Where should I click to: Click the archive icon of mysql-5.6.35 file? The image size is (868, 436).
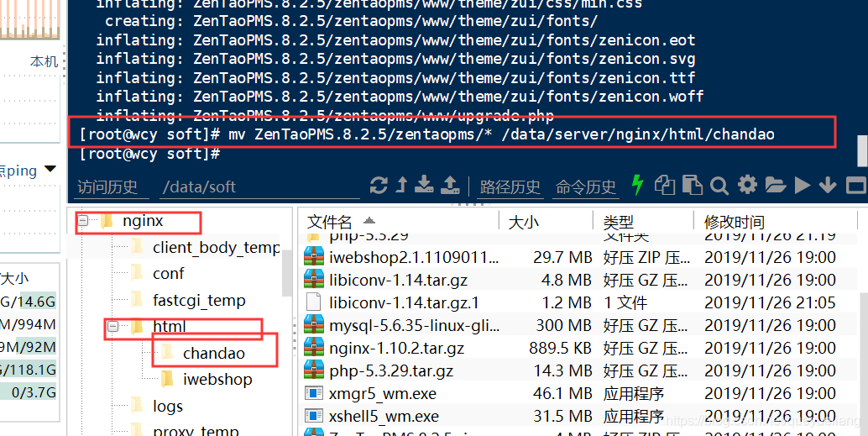314,324
